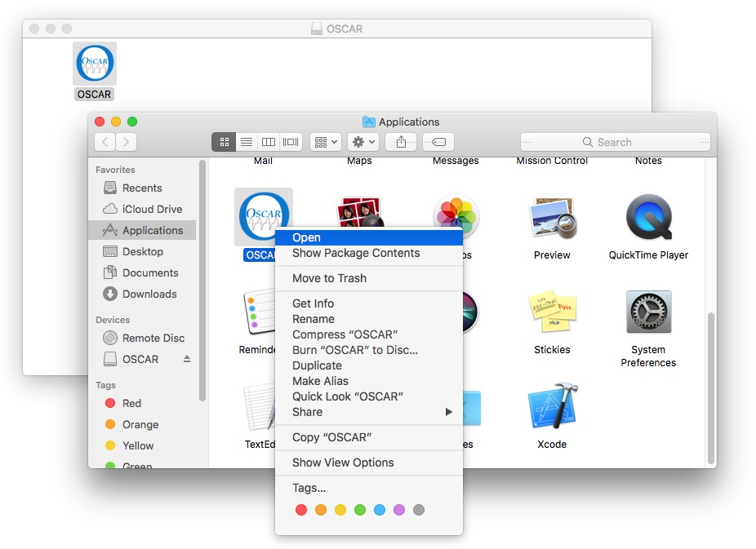Open Documents in the sidebar
The width and height of the screenshot is (756, 549).
click(x=142, y=272)
